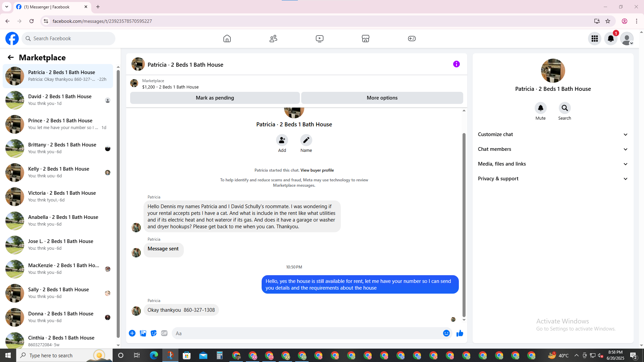Expand Customize chat section
Viewport: 644px width, 362px height.
(553, 134)
